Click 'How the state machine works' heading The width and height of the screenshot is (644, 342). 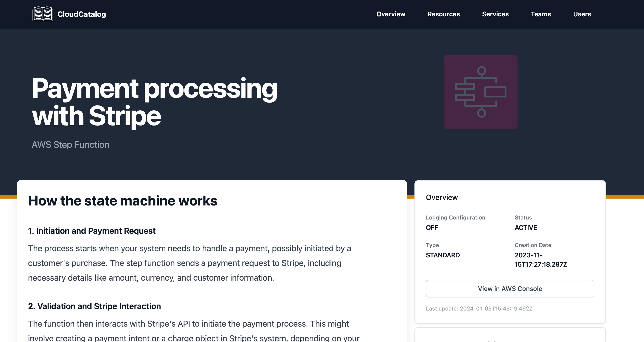click(x=123, y=201)
